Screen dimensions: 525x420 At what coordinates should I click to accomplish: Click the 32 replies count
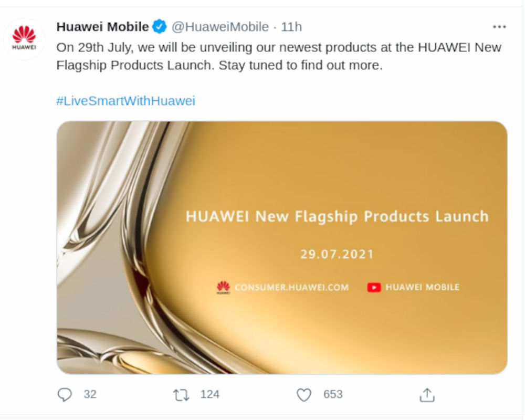(x=90, y=394)
